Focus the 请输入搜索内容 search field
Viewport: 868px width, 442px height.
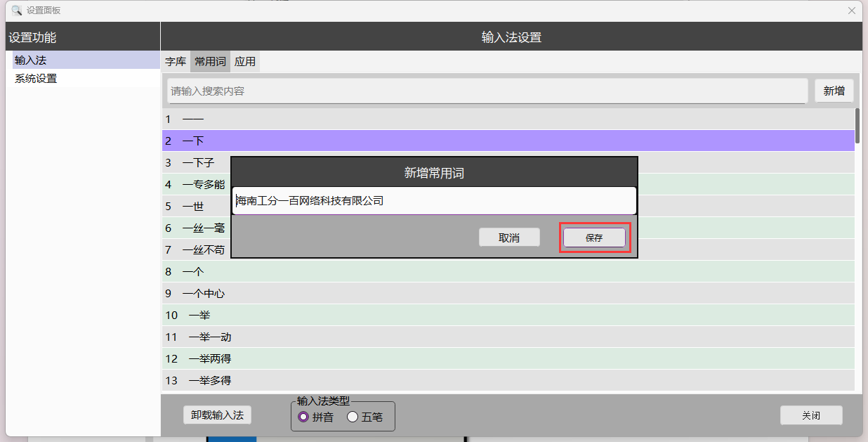tap(487, 91)
